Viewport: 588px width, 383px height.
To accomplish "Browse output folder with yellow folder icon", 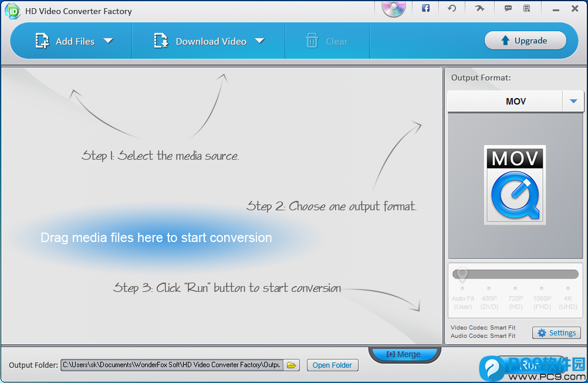I will pos(292,365).
